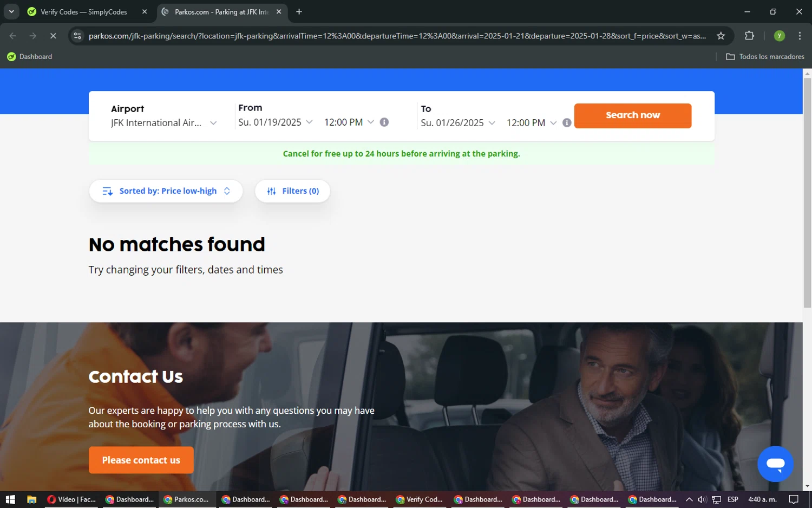Click the ESP language indicator

pyautogui.click(x=733, y=499)
